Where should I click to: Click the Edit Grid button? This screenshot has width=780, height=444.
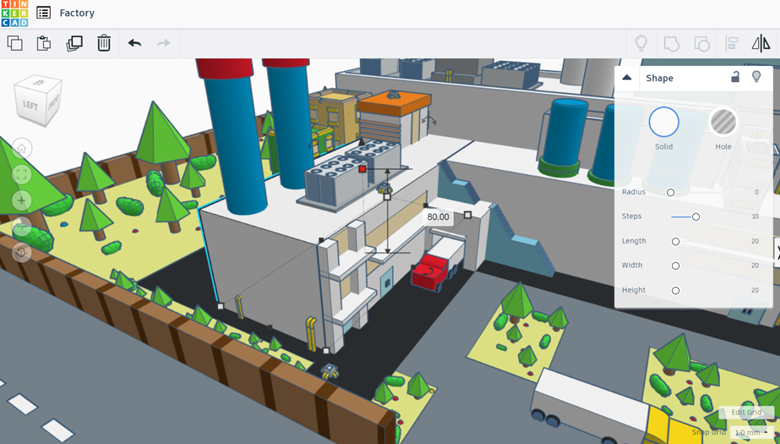tap(746, 412)
